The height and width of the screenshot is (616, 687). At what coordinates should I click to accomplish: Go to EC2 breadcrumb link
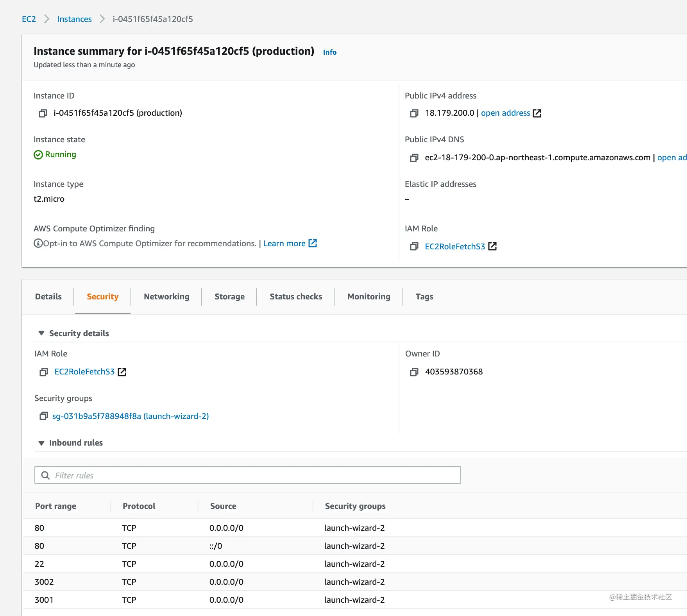[x=29, y=19]
